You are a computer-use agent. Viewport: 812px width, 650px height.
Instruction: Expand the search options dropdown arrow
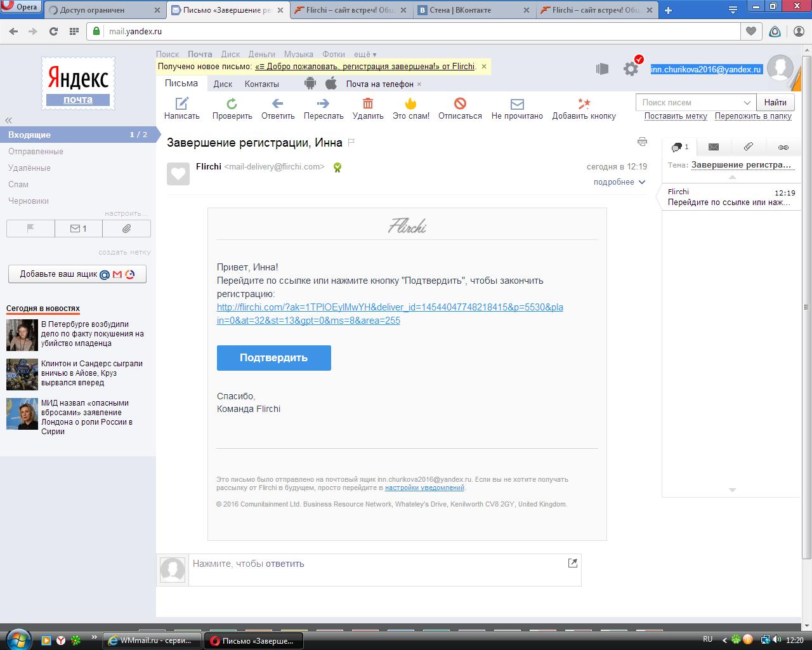pyautogui.click(x=747, y=102)
